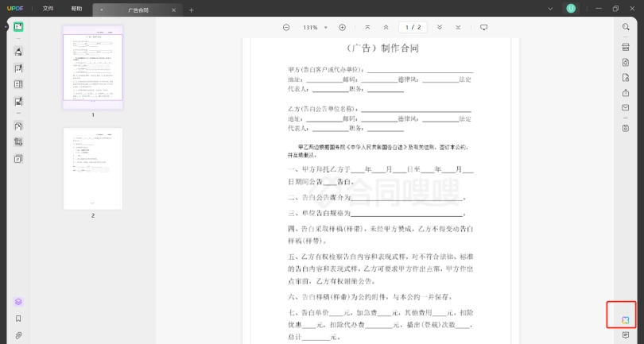
Task: Select the Crop Pages tool
Action: (18, 142)
